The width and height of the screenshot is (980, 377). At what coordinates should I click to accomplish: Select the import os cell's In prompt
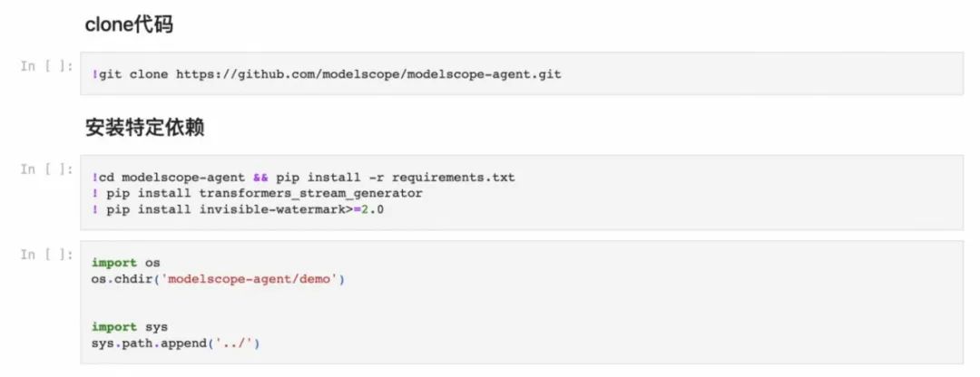[x=46, y=255]
